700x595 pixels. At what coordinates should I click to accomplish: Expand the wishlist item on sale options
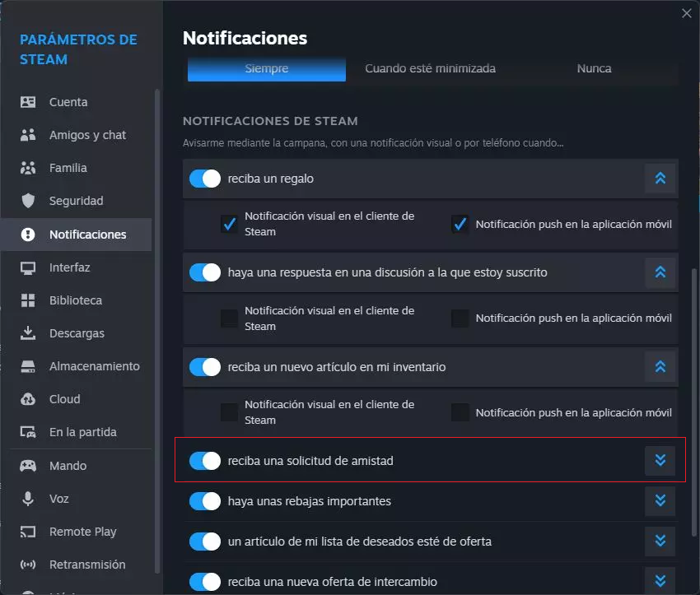tap(660, 541)
